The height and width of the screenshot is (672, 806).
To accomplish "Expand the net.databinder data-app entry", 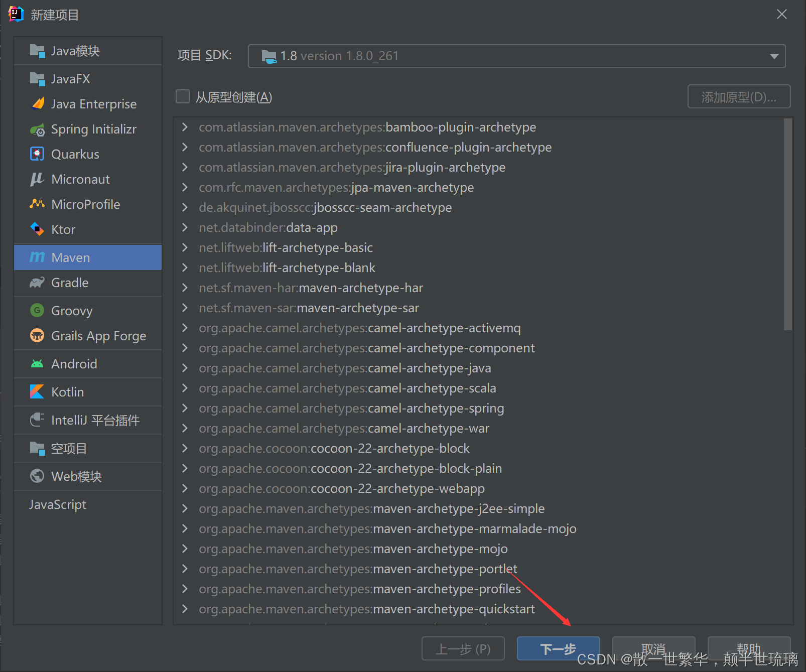I will click(x=185, y=227).
